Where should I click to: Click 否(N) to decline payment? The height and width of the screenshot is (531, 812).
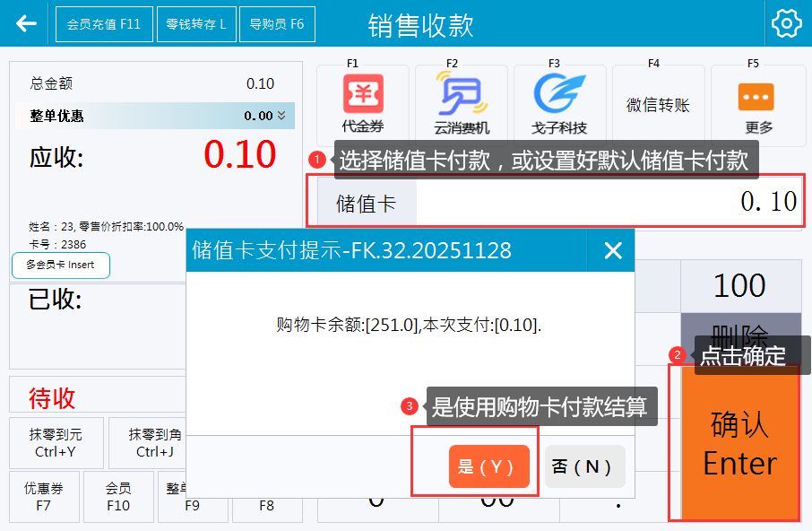click(584, 466)
